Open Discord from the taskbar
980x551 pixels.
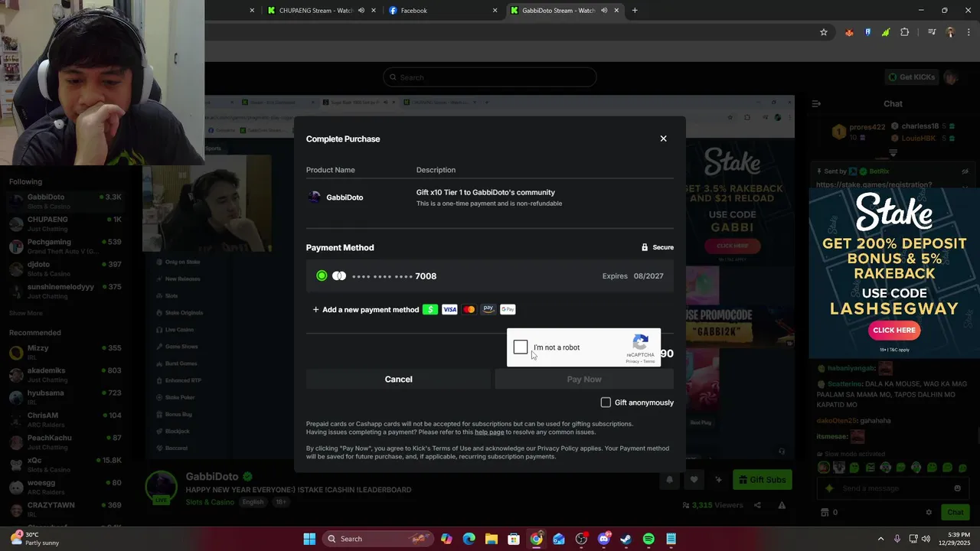pyautogui.click(x=604, y=539)
